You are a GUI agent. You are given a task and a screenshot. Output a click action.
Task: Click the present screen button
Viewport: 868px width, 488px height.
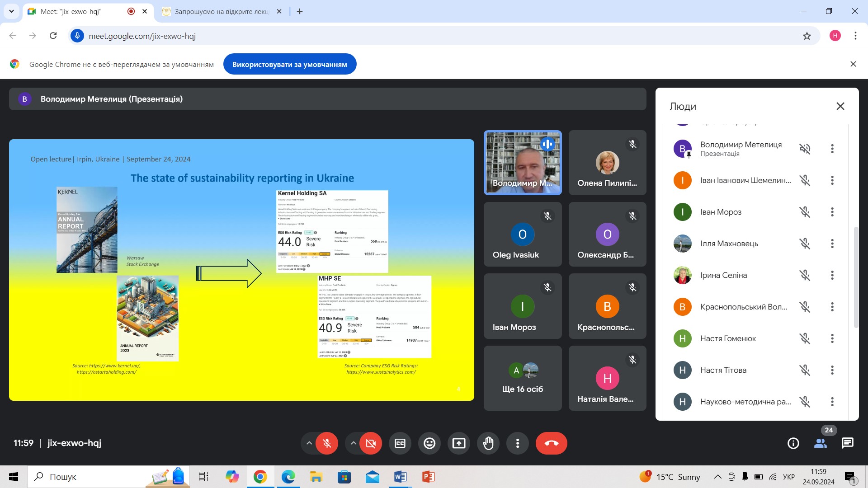point(459,443)
